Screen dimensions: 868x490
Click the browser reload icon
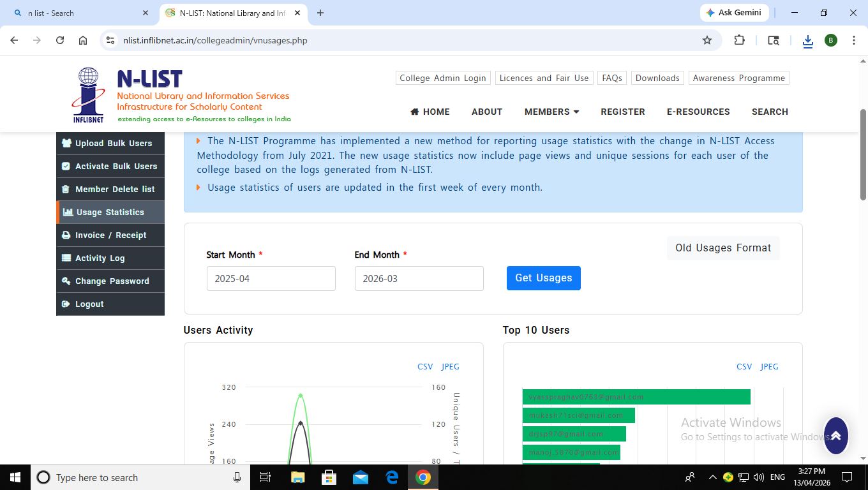pyautogui.click(x=60, y=40)
